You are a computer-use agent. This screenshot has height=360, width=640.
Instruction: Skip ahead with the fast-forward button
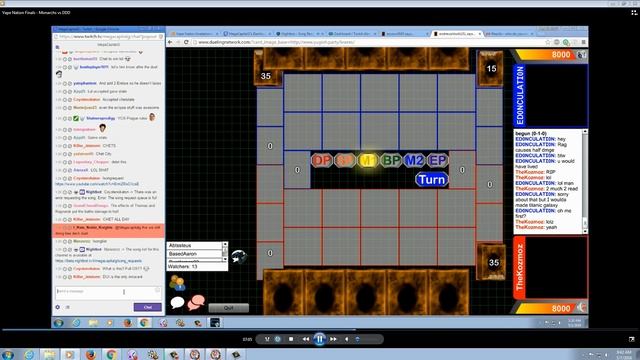coord(333,339)
